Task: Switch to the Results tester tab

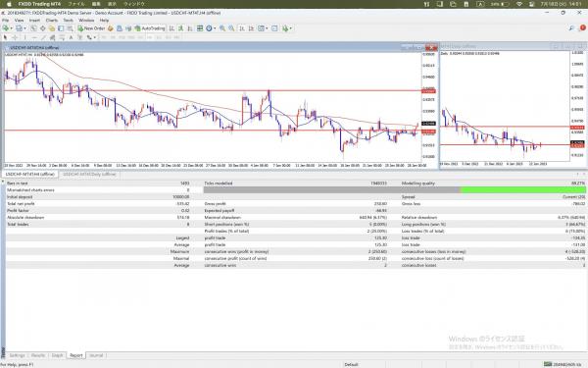Action: (x=38, y=355)
